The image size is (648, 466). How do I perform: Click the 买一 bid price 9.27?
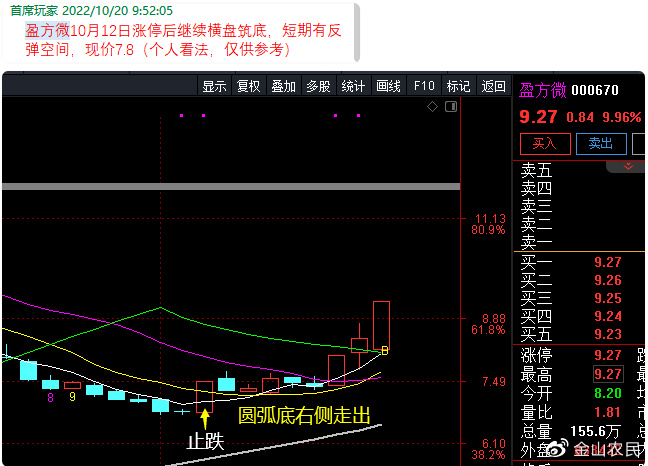pos(608,262)
